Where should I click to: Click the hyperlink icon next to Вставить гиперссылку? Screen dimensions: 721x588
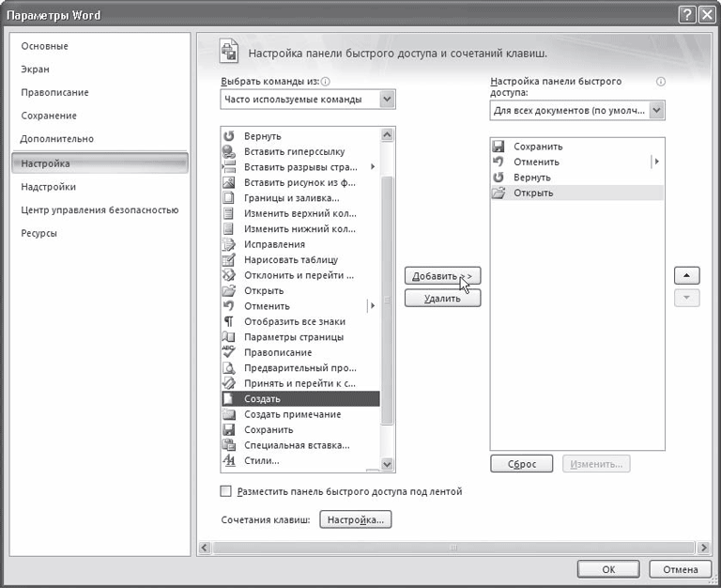coord(228,151)
